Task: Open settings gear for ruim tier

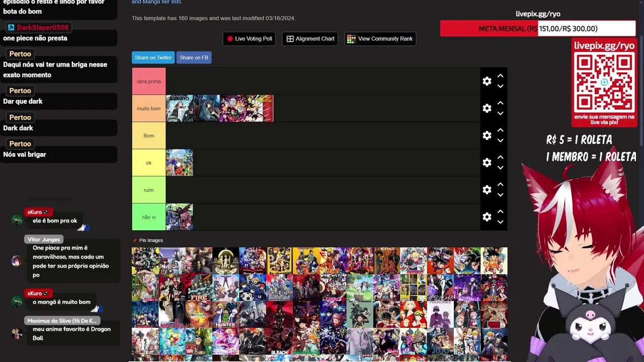Action: click(487, 190)
